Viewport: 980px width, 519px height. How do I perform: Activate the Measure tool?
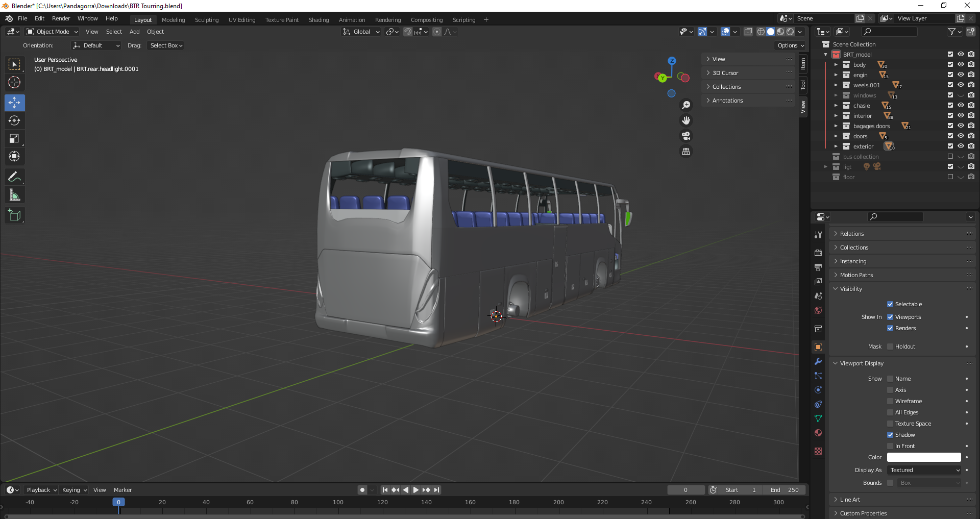point(14,195)
